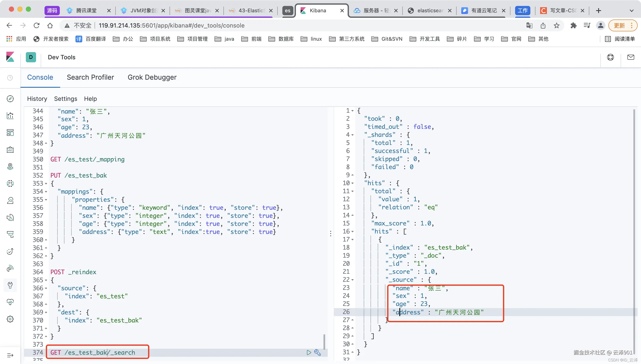
Task: Collapse the source block at line 366
Action: click(46, 288)
